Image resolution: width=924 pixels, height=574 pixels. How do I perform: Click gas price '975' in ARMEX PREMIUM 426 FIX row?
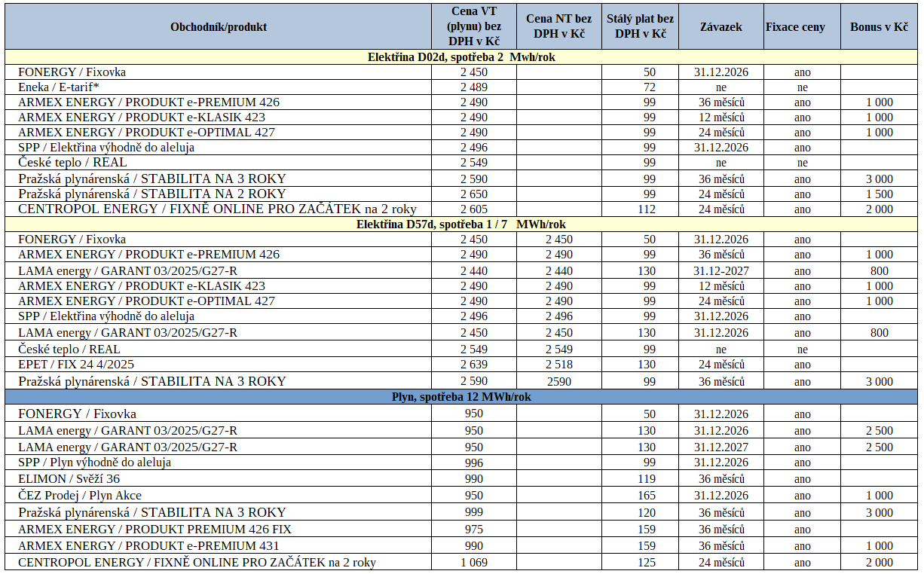474,530
